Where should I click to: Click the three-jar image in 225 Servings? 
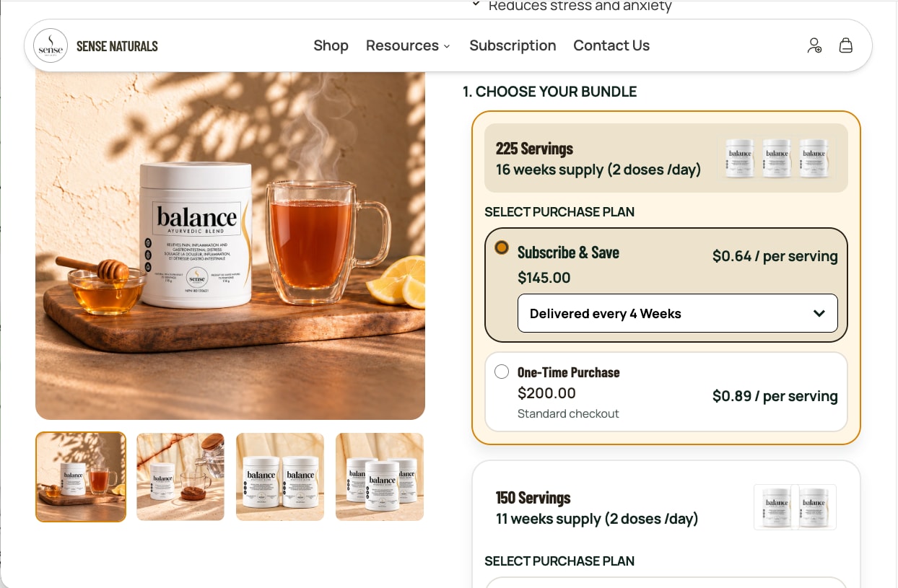[777, 158]
